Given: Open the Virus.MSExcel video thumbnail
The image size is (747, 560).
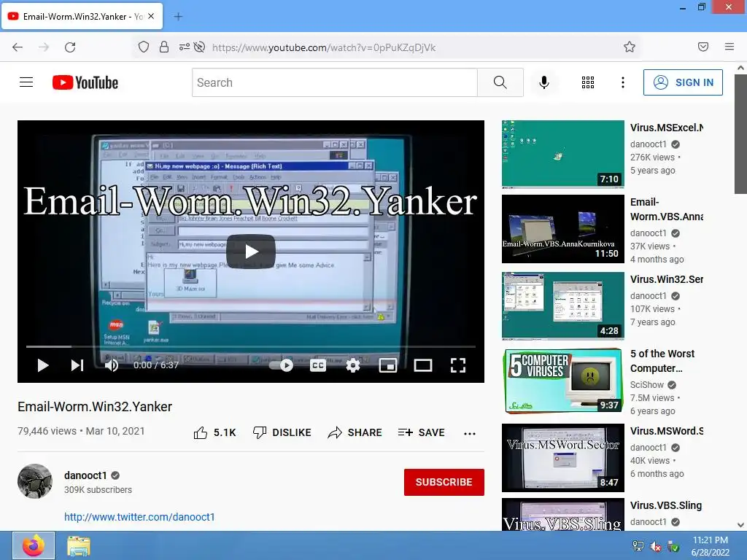Looking at the screenshot, I should pyautogui.click(x=562, y=154).
